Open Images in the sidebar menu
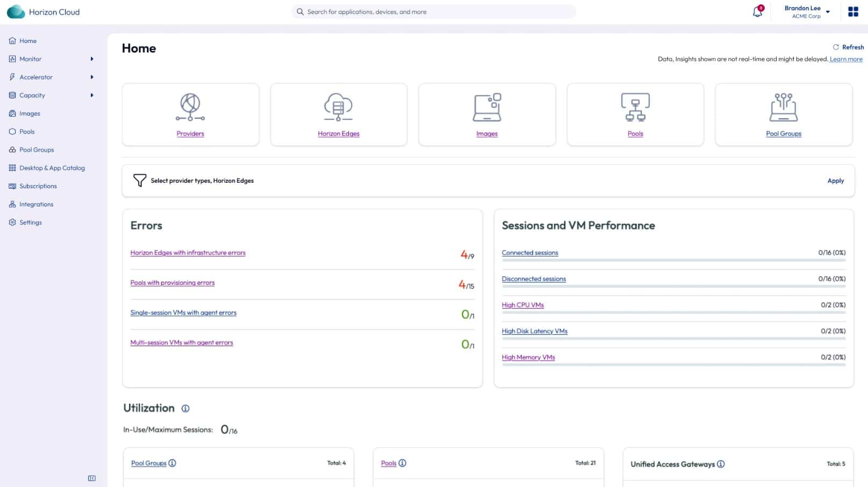868x487 pixels. click(30, 113)
